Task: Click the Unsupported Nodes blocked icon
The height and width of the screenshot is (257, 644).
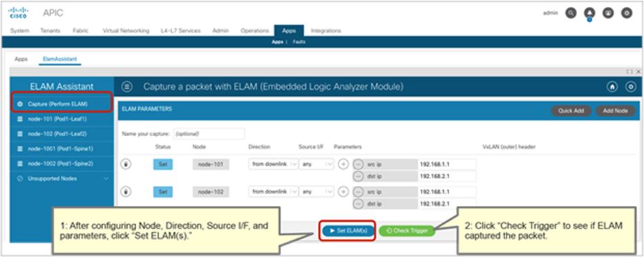Action: coord(20,178)
